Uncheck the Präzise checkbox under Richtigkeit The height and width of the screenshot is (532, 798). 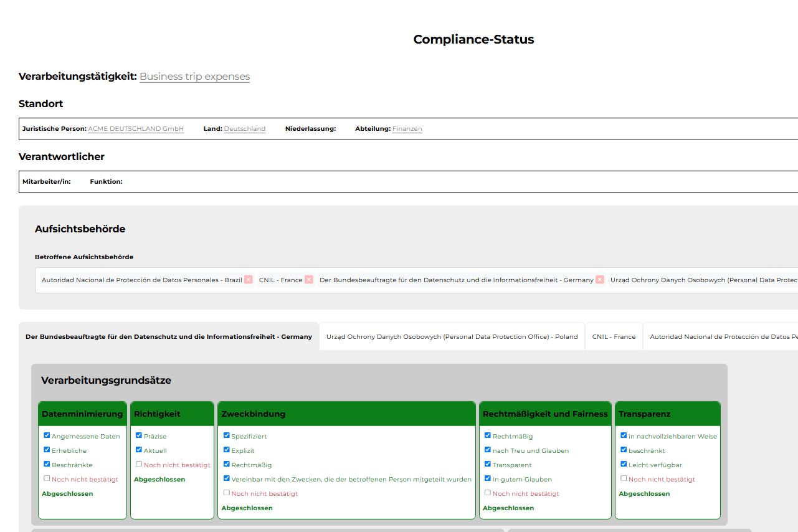(x=138, y=435)
